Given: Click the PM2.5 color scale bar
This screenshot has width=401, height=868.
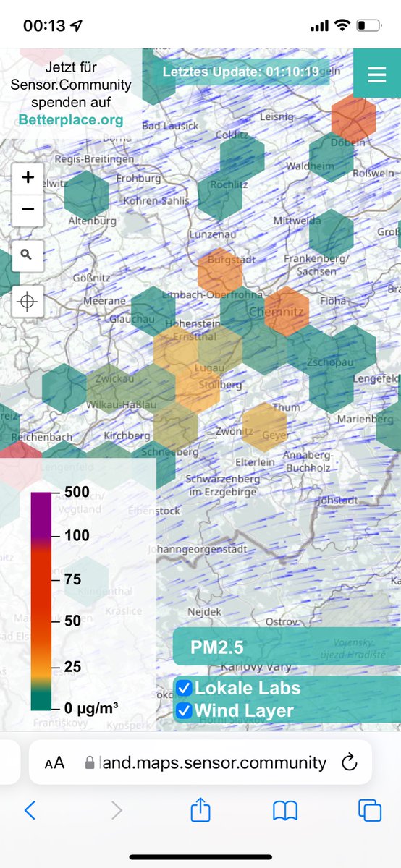Looking at the screenshot, I should [41, 600].
